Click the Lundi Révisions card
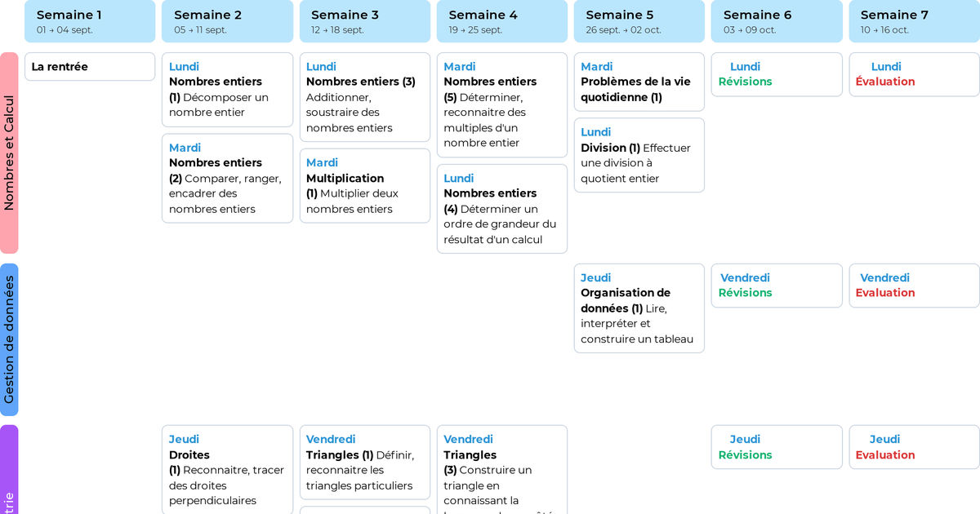The image size is (980, 514). [x=776, y=74]
